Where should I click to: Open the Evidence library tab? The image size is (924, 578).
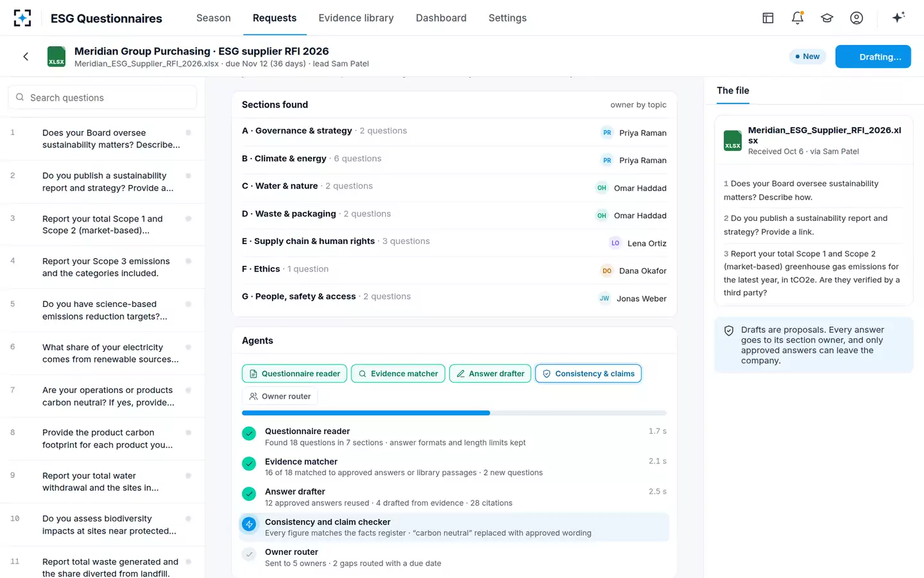click(356, 18)
